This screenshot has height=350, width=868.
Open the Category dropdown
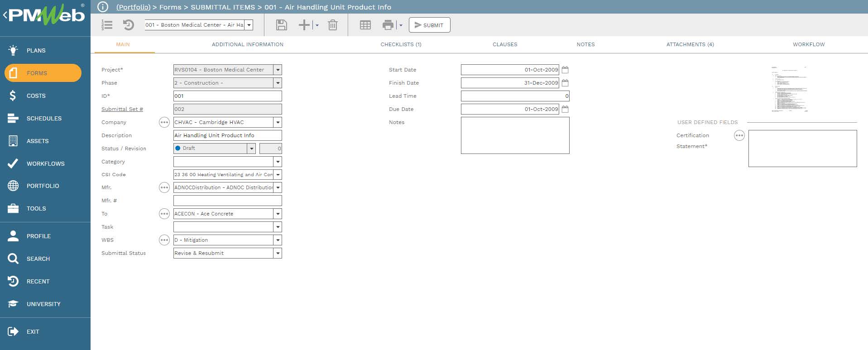coord(278,162)
